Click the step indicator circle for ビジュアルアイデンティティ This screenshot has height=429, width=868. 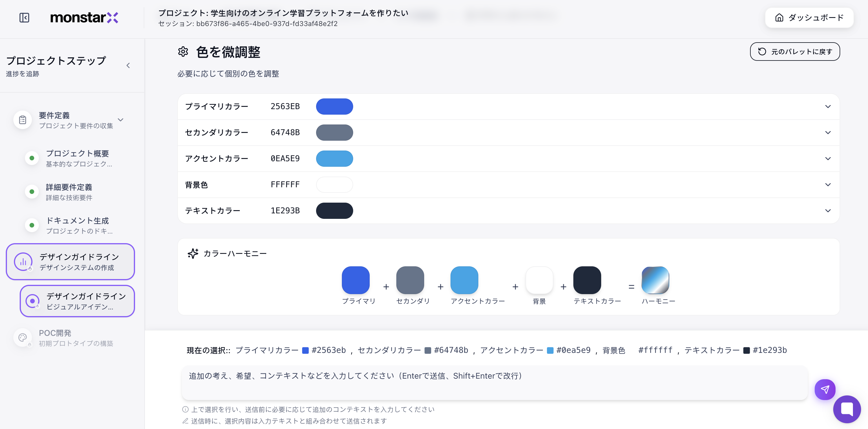point(32,301)
